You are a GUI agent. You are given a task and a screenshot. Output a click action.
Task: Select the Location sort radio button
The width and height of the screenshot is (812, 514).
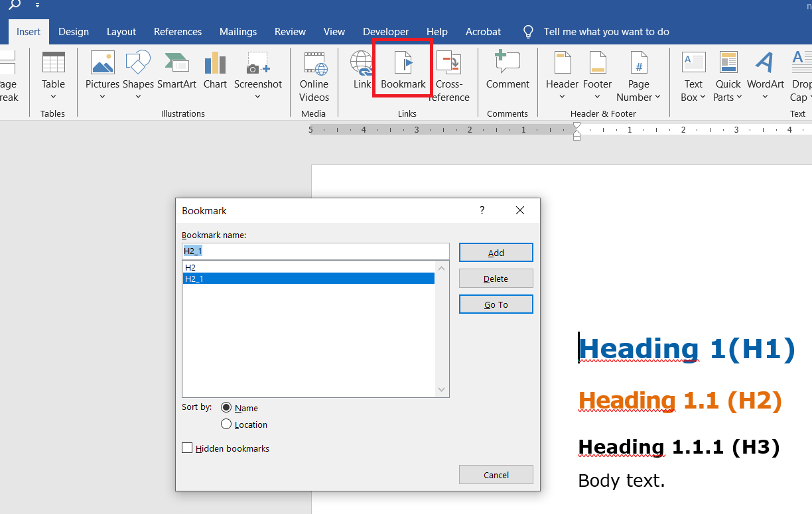[x=226, y=424]
